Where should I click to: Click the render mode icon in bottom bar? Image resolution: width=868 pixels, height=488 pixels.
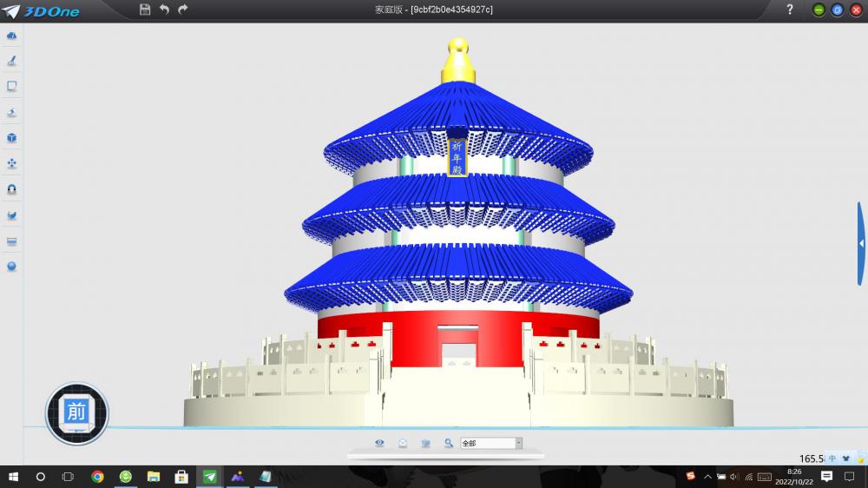point(403,443)
